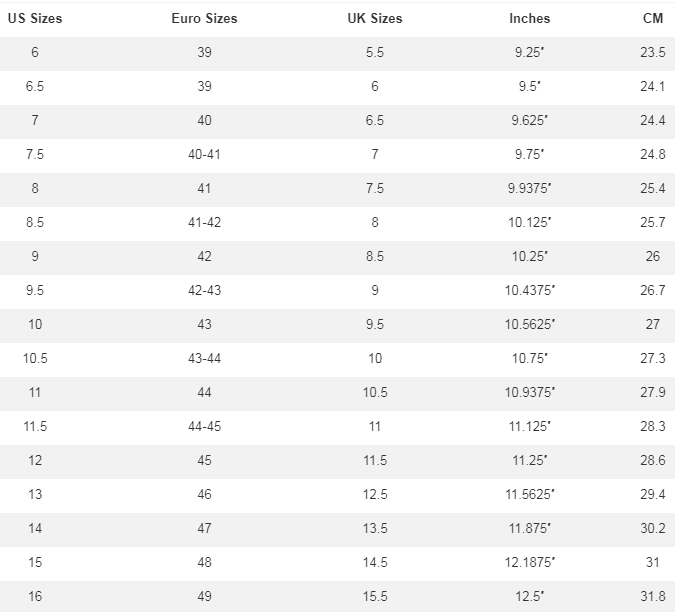Image resolution: width=675 pixels, height=612 pixels.
Task: Select Euro size 43-44 cell
Action: pos(204,359)
